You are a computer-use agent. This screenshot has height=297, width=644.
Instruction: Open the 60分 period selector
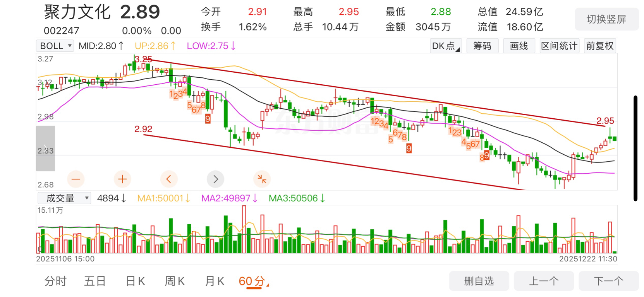(253, 281)
